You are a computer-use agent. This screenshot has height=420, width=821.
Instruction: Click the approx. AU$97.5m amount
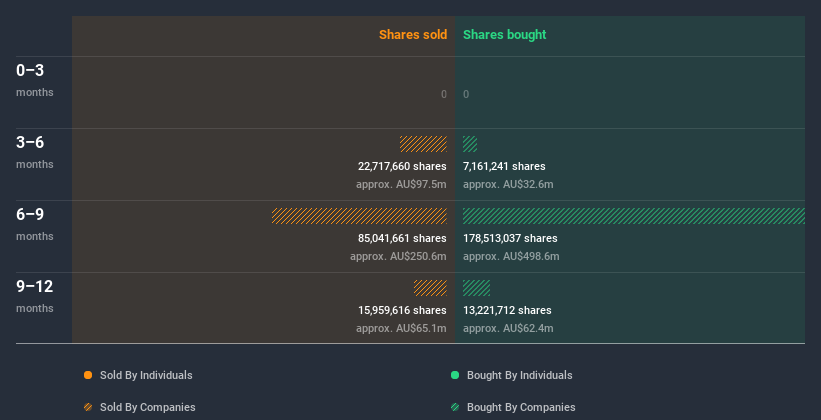401,184
